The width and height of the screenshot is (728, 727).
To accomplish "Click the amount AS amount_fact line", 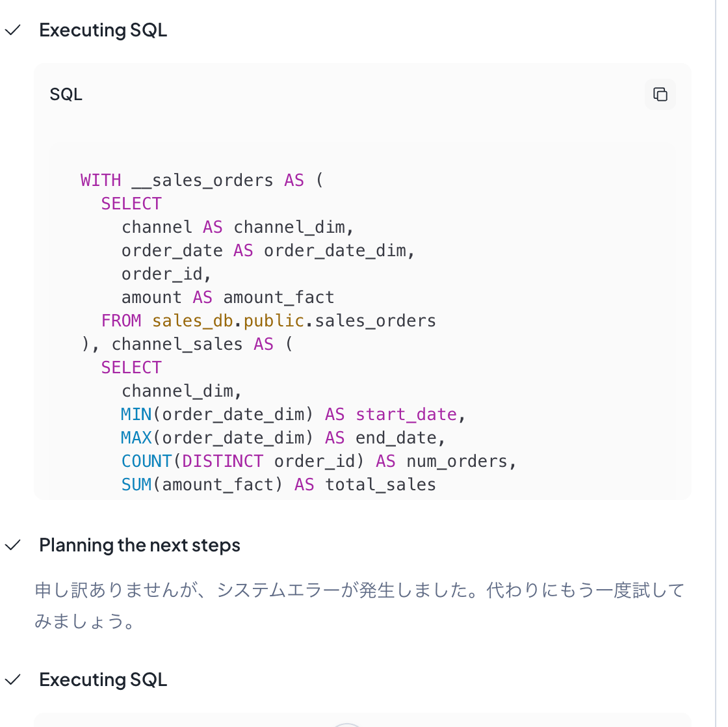I will coord(227,297).
